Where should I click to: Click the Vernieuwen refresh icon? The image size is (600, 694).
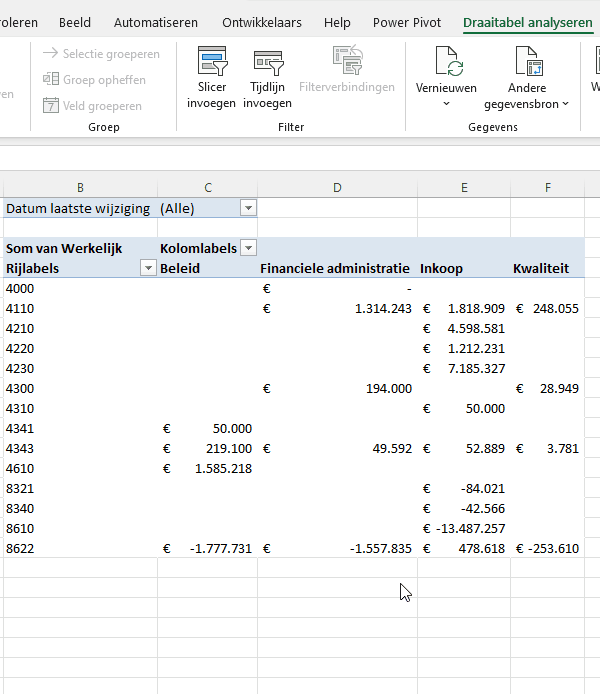[446, 62]
